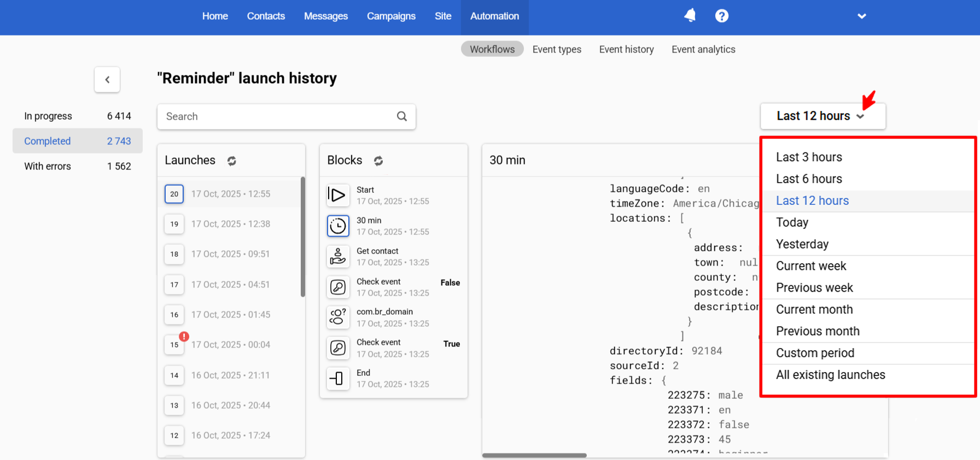
Task: Select the 30 min timer block icon
Action: (338, 226)
